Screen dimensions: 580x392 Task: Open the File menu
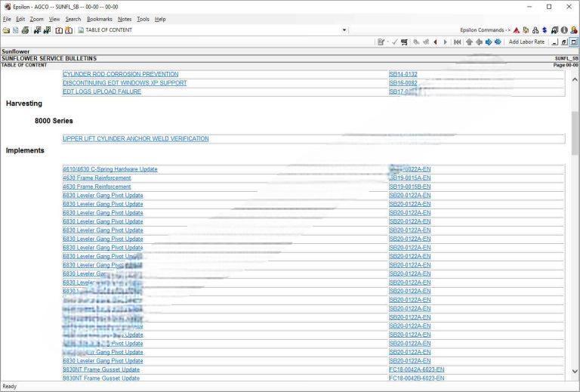pyautogui.click(x=7, y=19)
